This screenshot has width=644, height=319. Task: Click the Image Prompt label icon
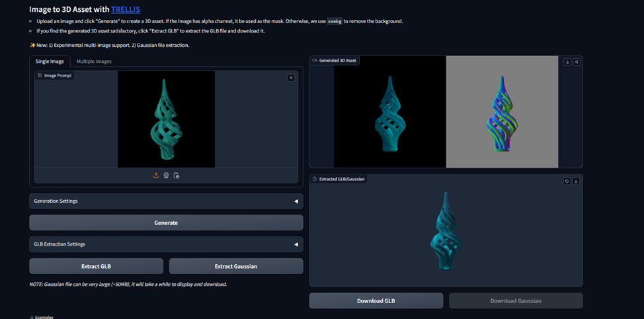[40, 75]
